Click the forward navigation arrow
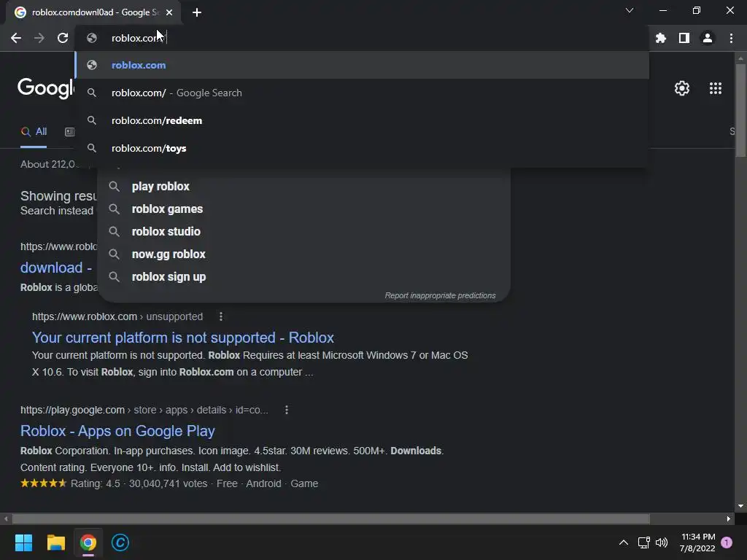The image size is (747, 560). [x=39, y=38]
